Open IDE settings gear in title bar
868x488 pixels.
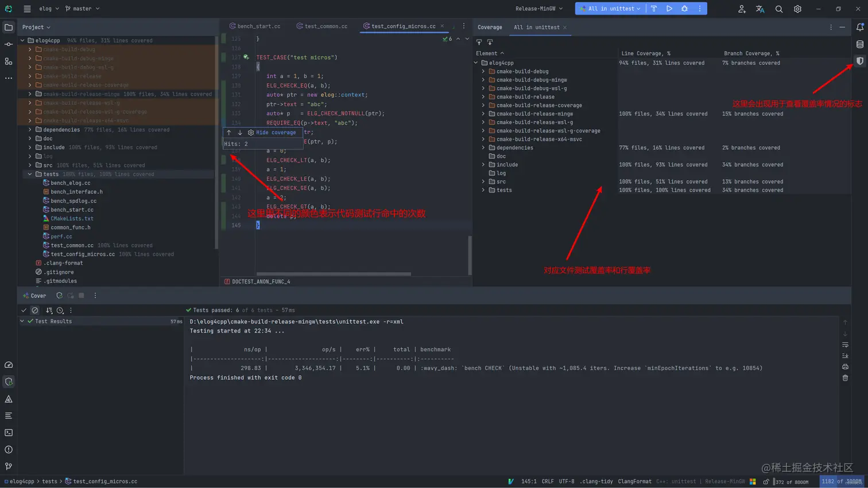797,9
